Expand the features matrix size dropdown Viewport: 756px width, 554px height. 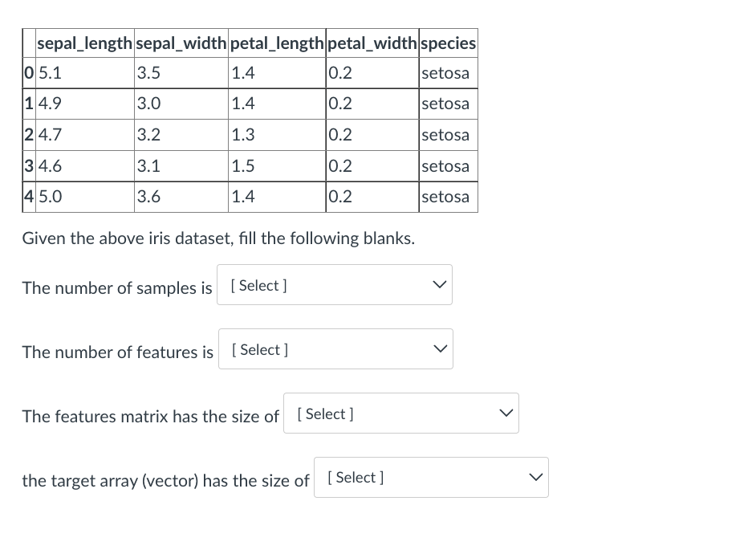pos(400,413)
